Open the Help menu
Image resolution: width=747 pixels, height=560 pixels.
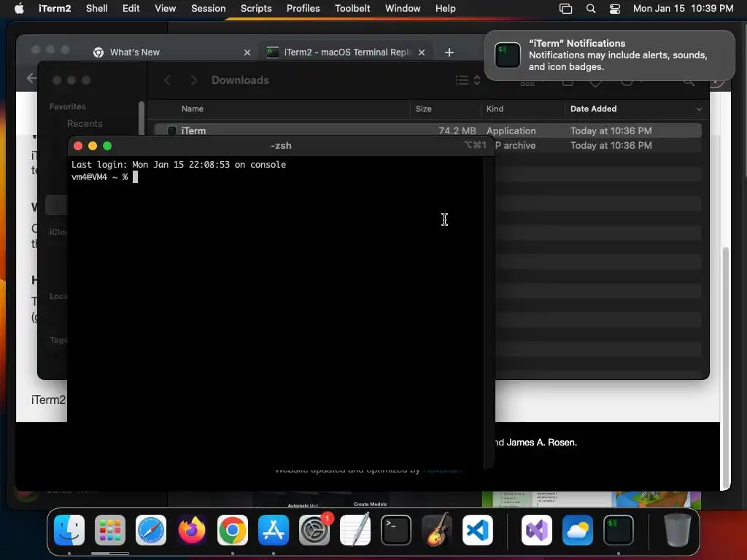[x=445, y=8]
